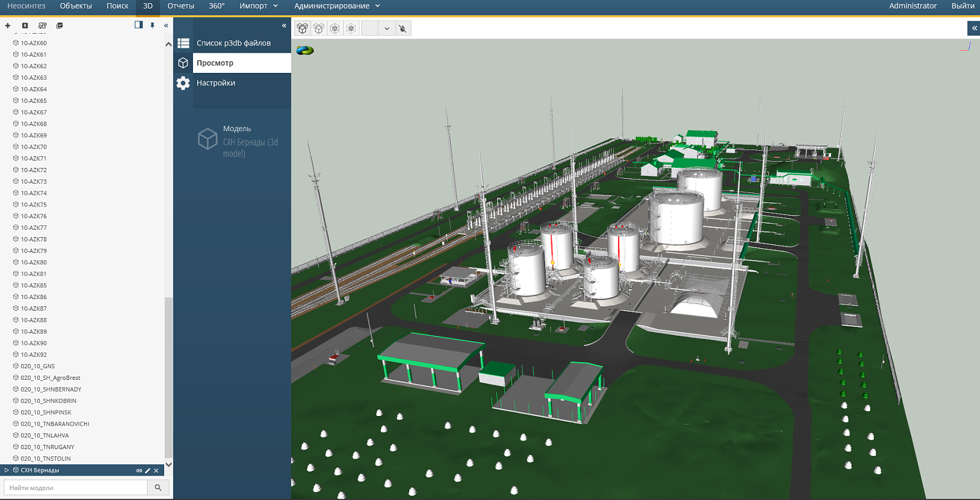Open the Администрирование dropdown menu
The height and width of the screenshot is (500, 980).
337,6
